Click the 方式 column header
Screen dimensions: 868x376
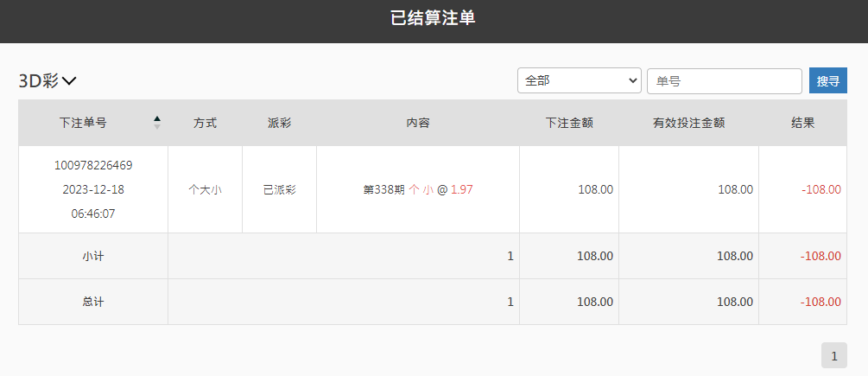(x=205, y=123)
